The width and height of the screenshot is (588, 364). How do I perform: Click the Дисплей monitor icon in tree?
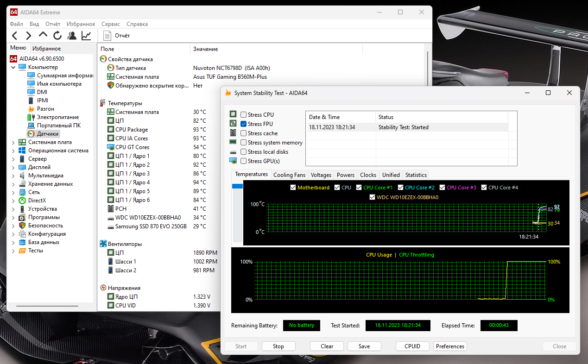22,167
